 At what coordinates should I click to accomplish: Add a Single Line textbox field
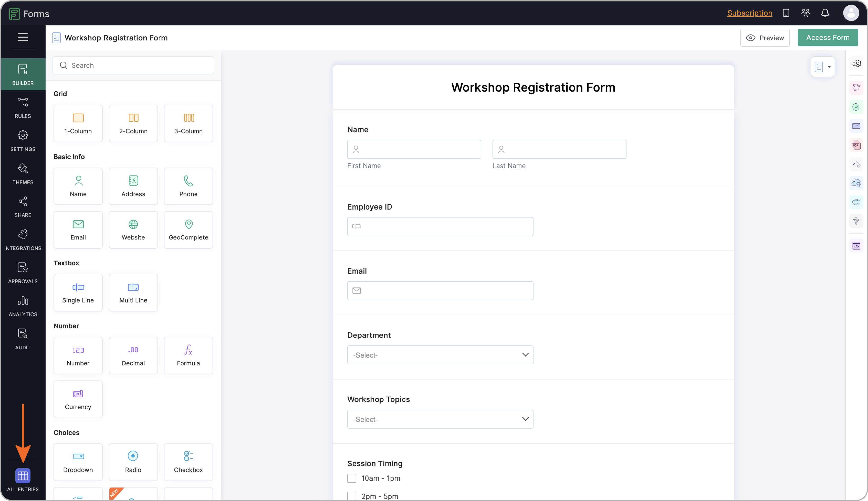point(78,292)
